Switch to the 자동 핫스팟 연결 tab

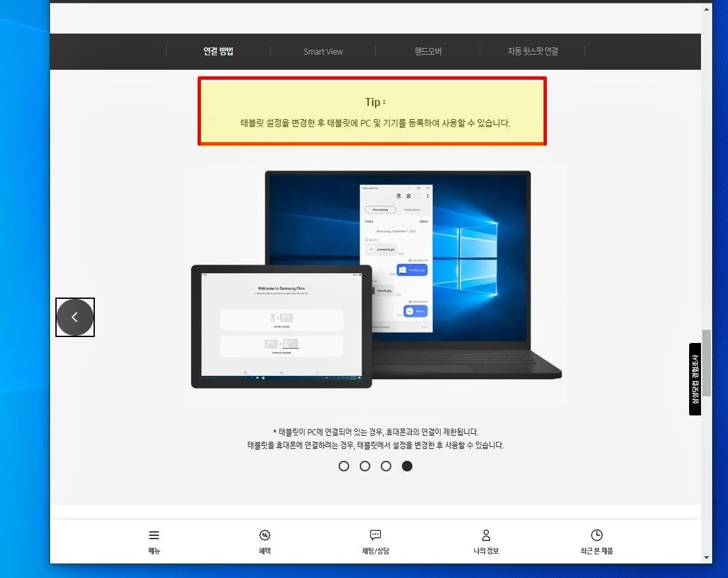(532, 51)
